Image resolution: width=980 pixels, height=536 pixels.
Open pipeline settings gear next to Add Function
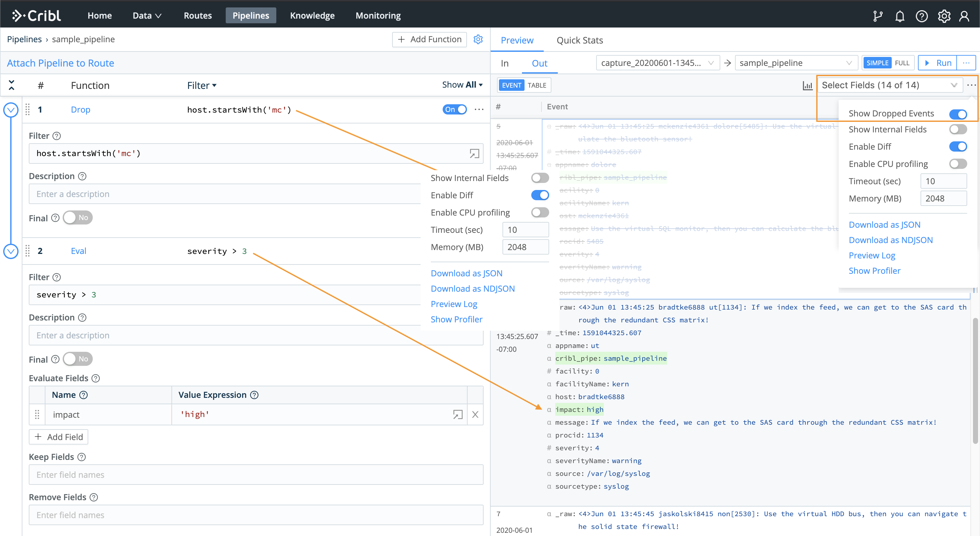click(478, 39)
